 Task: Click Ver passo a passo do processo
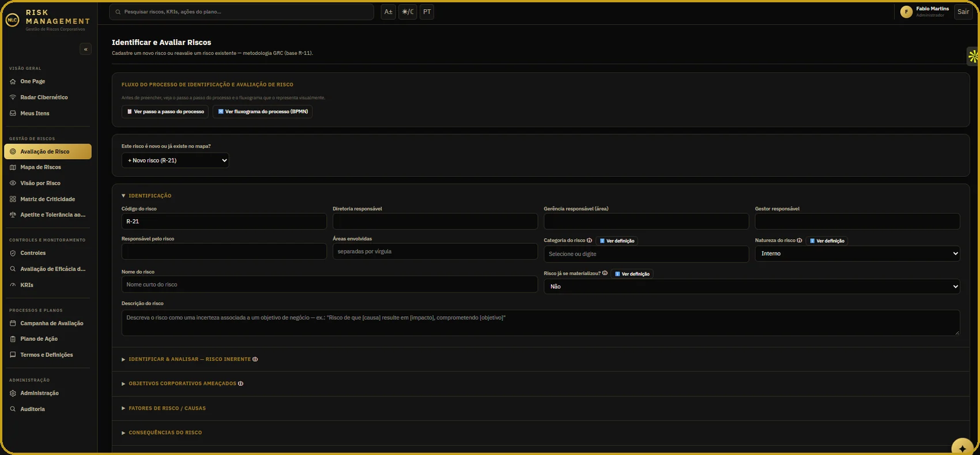pyautogui.click(x=165, y=111)
